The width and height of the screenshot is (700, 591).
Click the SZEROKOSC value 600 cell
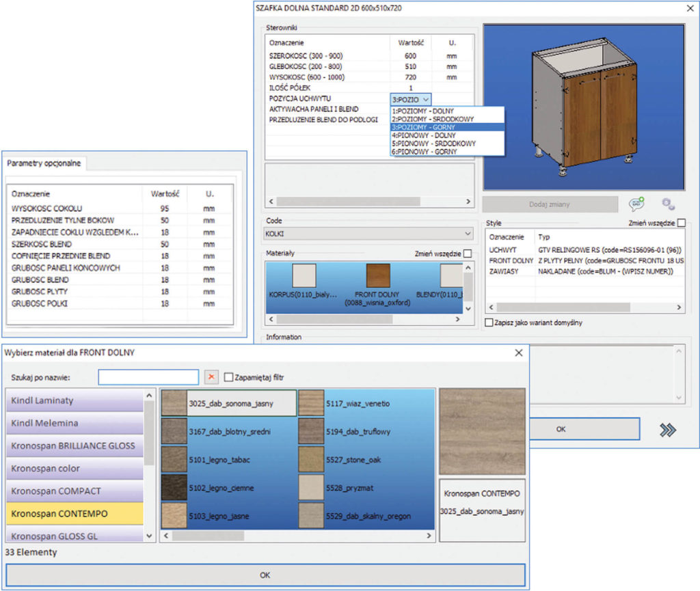click(x=410, y=56)
